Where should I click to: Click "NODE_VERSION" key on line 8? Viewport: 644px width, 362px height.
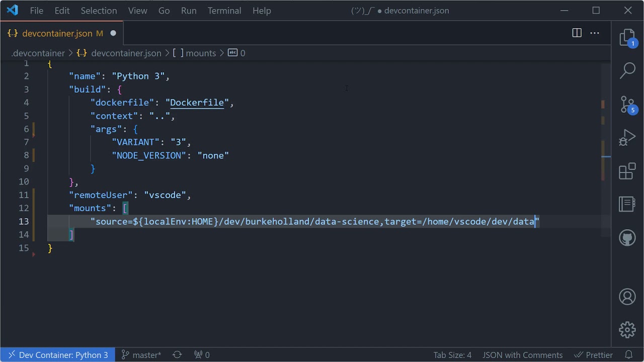[x=149, y=155]
